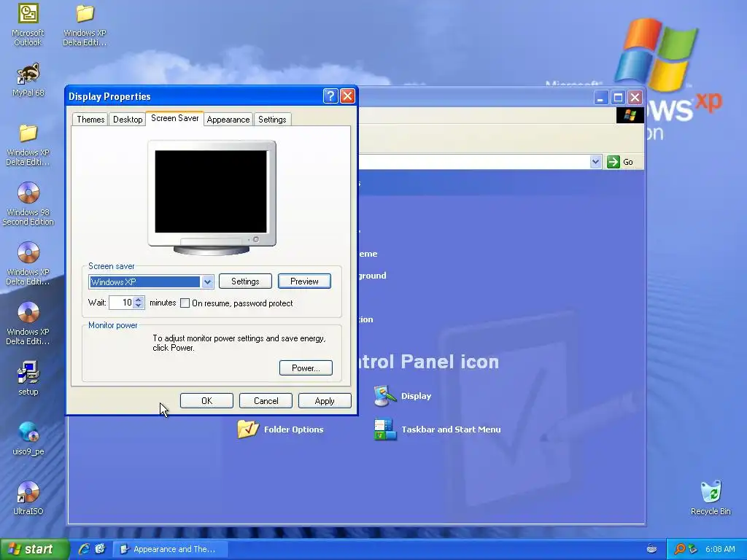Open the Start menu
This screenshot has width=747, height=560.
point(34,549)
